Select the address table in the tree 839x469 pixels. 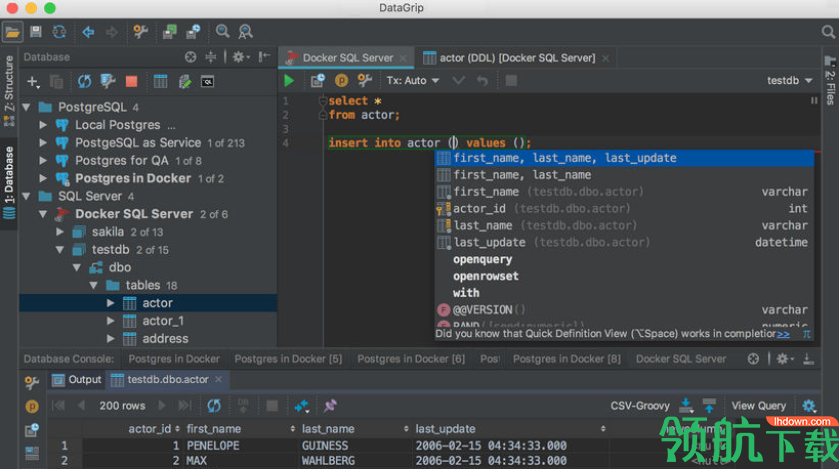click(165, 339)
